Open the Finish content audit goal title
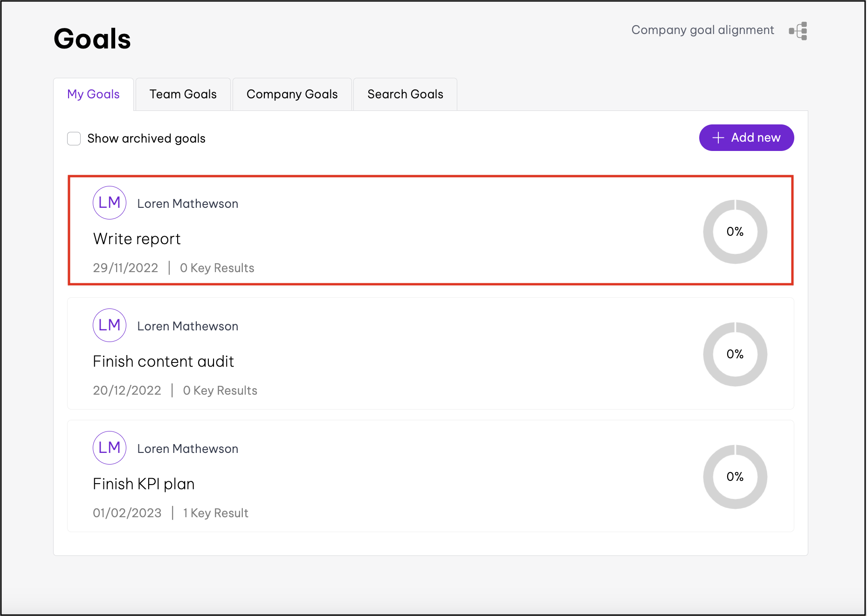Viewport: 867px width, 616px height. point(163,361)
